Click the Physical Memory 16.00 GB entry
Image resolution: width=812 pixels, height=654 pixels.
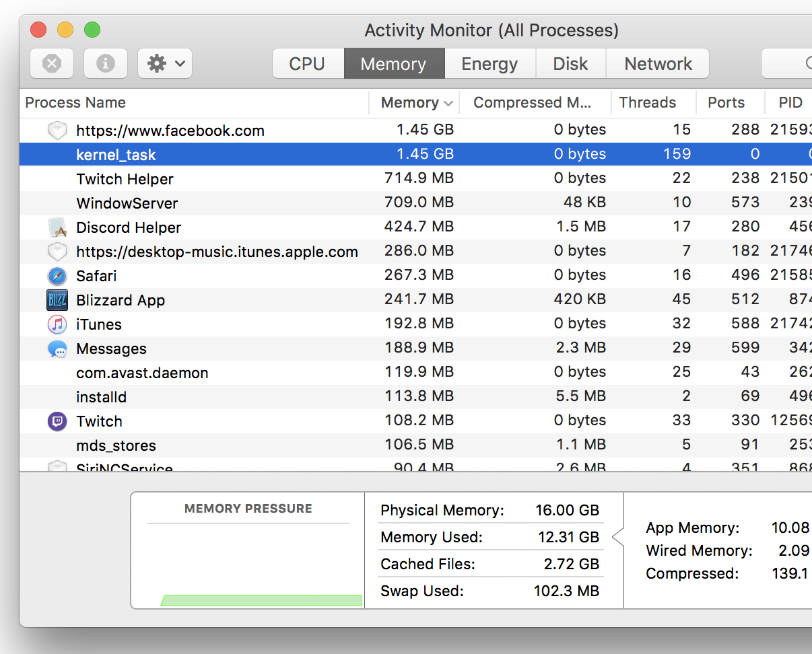[489, 511]
